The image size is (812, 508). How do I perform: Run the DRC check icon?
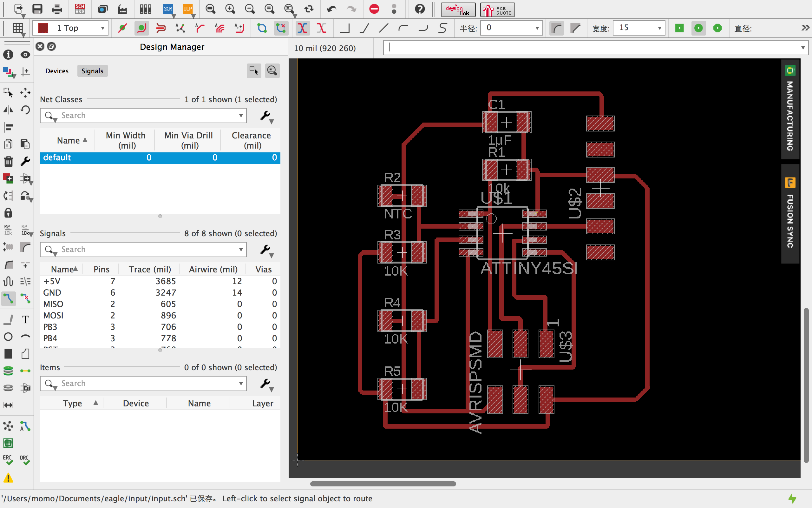pyautogui.click(x=25, y=460)
